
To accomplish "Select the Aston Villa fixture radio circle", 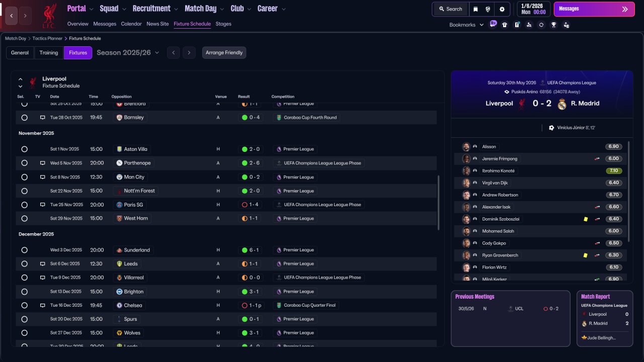I will click(x=24, y=149).
